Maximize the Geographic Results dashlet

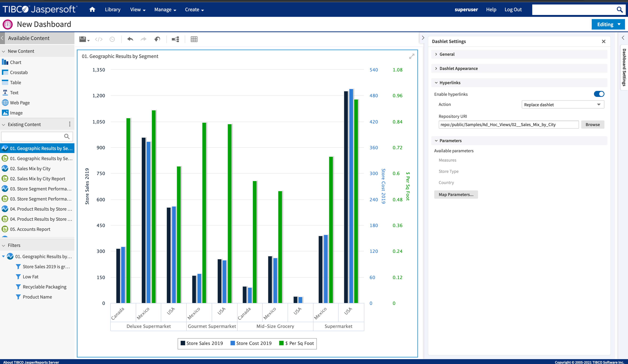tap(412, 56)
